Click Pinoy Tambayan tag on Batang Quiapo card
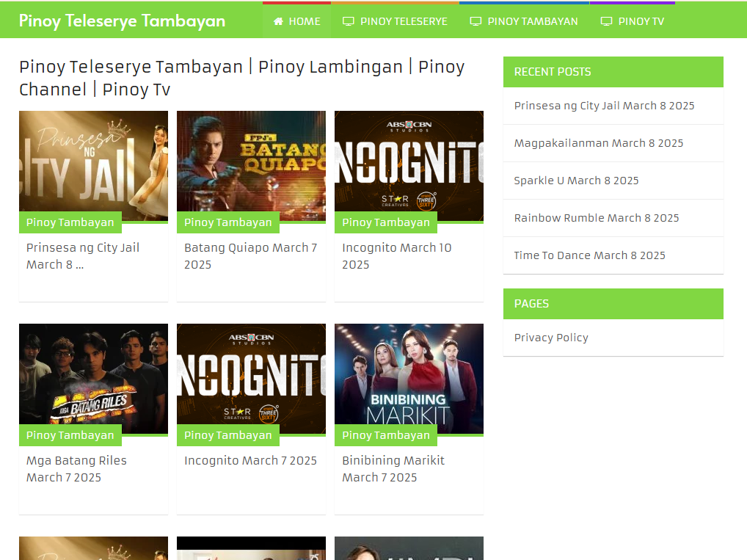Screen dimensions: 747x560 tap(227, 222)
